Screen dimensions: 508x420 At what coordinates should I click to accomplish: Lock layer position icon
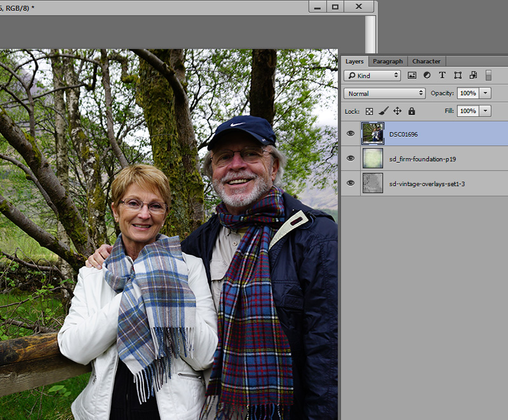pos(398,111)
